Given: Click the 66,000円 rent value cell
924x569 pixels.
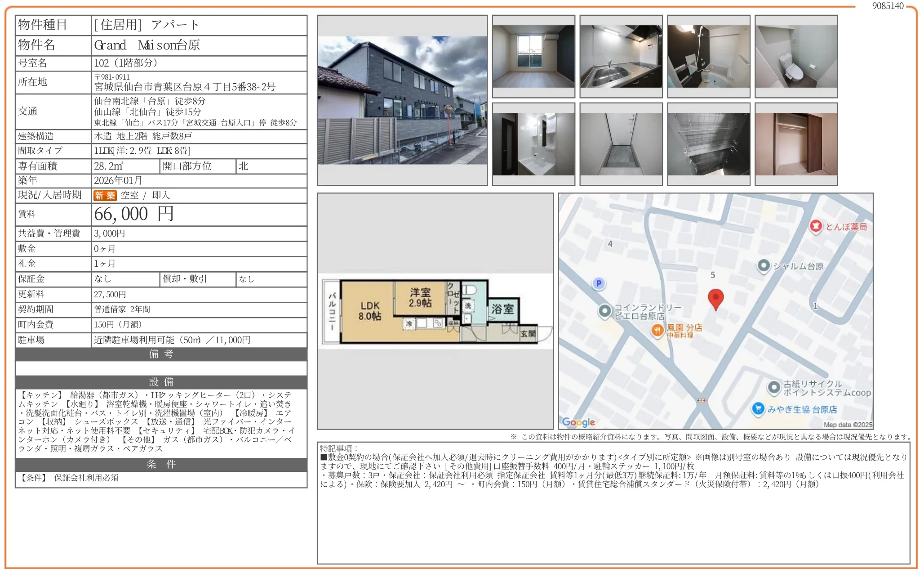Looking at the screenshot, I should point(133,215).
